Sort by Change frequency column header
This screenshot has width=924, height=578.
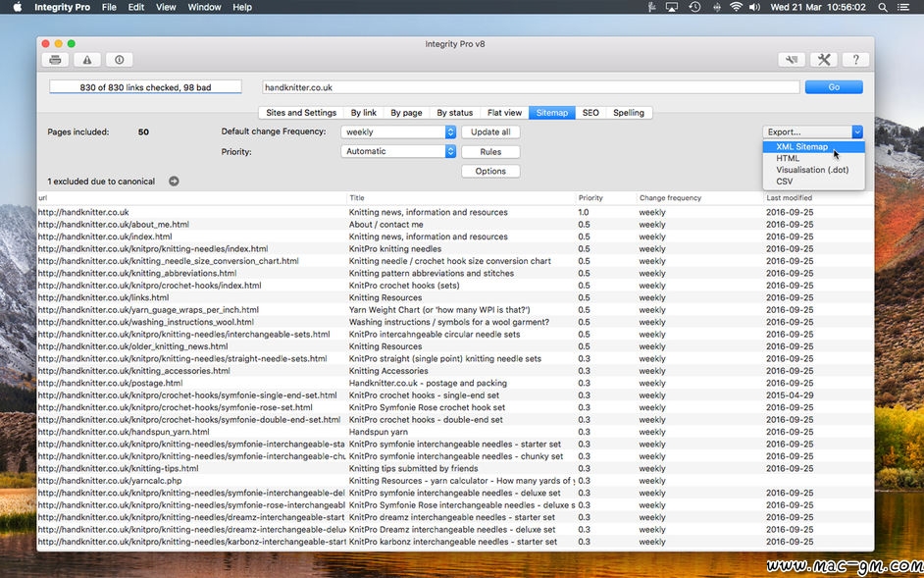[x=700, y=198]
